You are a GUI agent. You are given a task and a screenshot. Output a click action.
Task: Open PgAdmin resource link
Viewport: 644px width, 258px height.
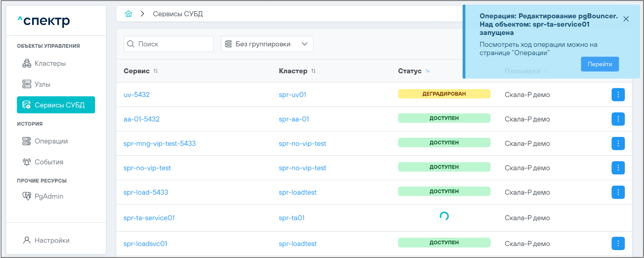tap(49, 196)
